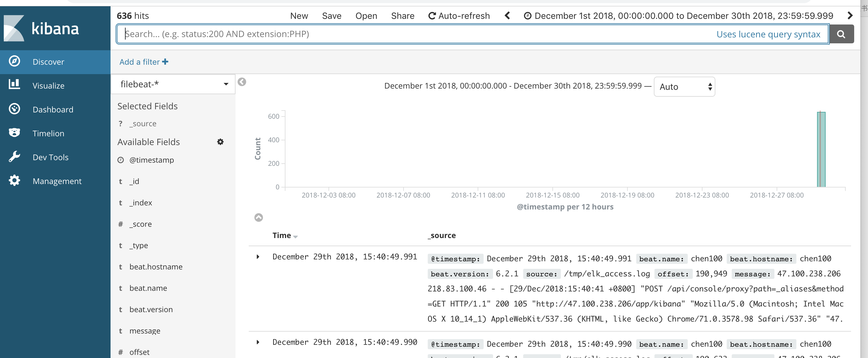
Task: Expand the 15:40:49.991 log row
Action: click(x=258, y=257)
